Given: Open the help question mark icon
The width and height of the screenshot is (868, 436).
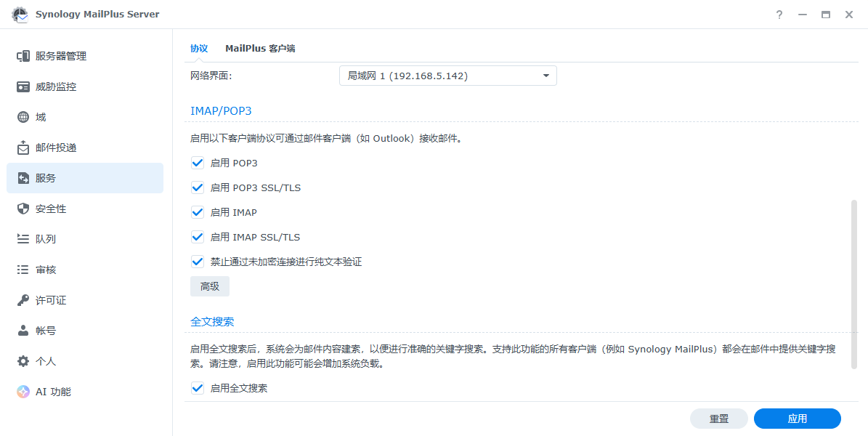Looking at the screenshot, I should pyautogui.click(x=779, y=15).
